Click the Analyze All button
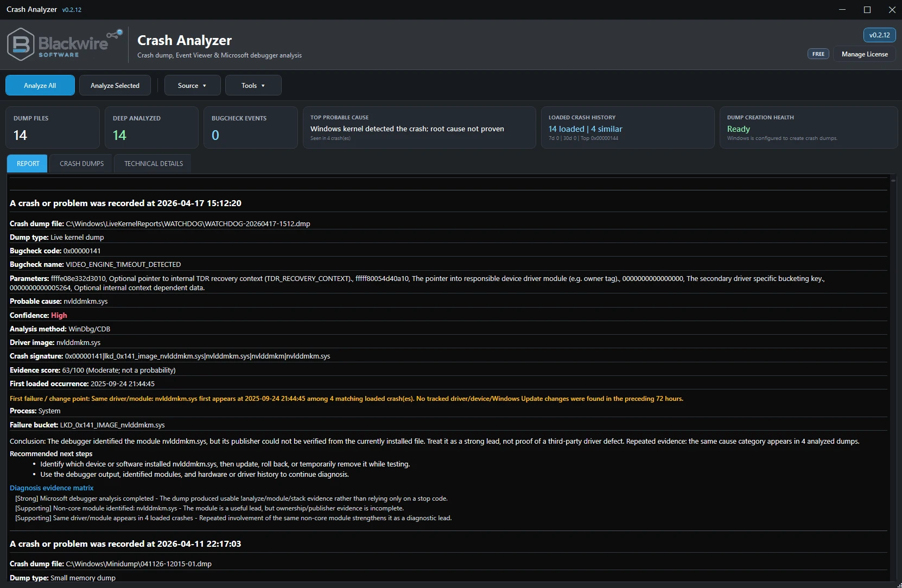The image size is (902, 588). [x=40, y=85]
